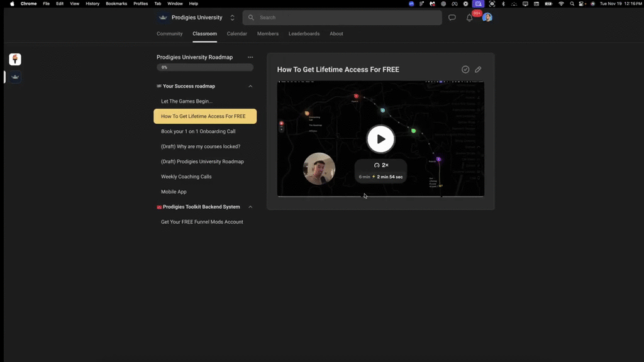This screenshot has width=644, height=362.
Task: Open the File menu
Action: [x=46, y=4]
